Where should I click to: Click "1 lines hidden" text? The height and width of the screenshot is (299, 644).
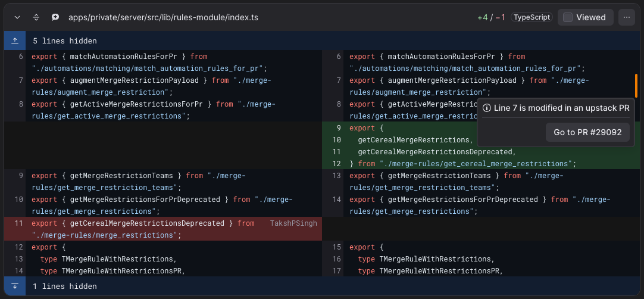coord(64,286)
